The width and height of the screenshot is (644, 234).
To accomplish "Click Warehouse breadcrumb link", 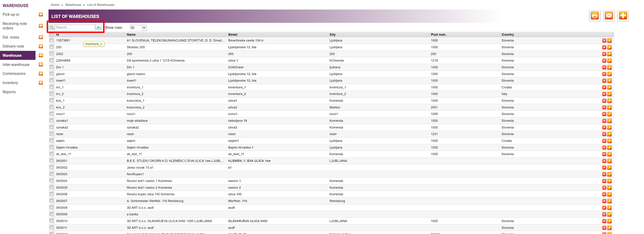I will click(x=73, y=5).
